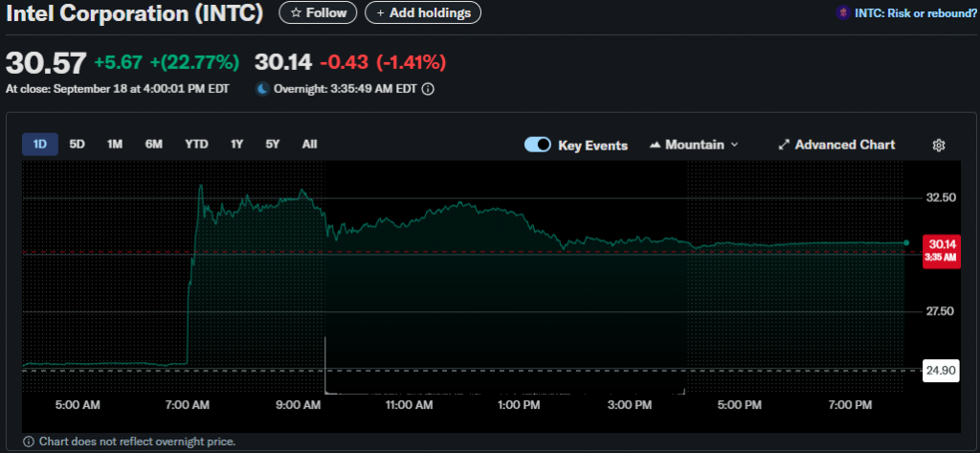Click the 7:00 AM time label

pyautogui.click(x=187, y=405)
